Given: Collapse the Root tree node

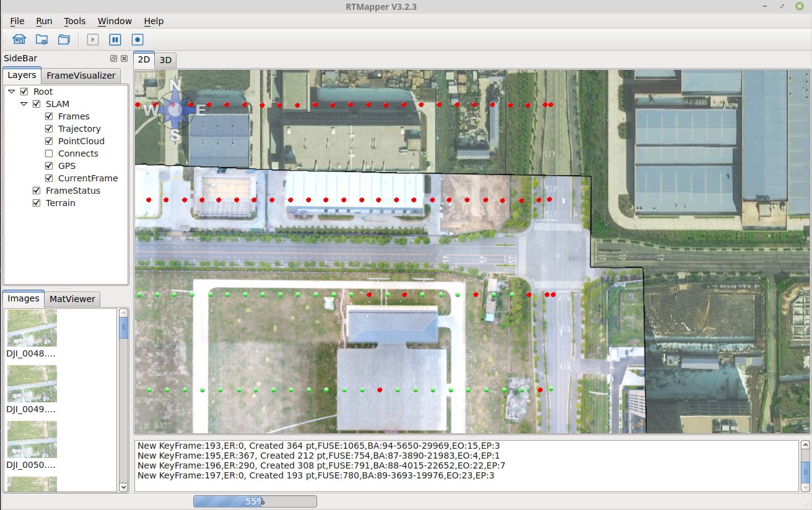Looking at the screenshot, I should click(11, 92).
